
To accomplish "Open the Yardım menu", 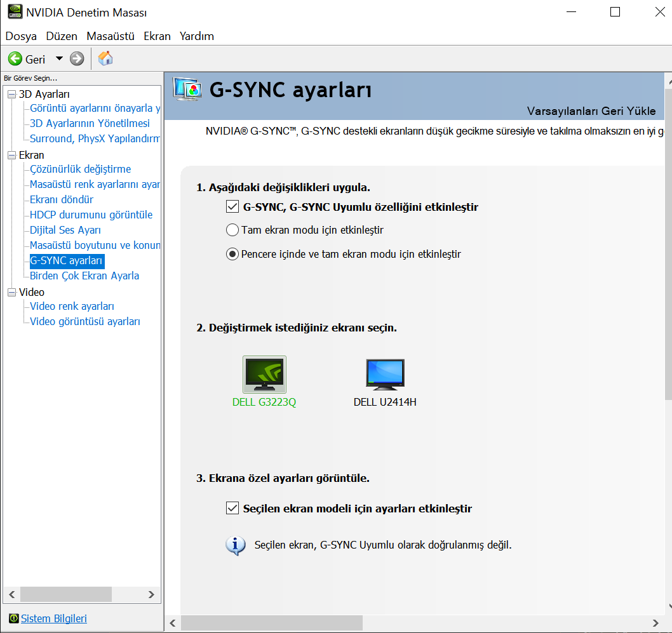I will (197, 36).
